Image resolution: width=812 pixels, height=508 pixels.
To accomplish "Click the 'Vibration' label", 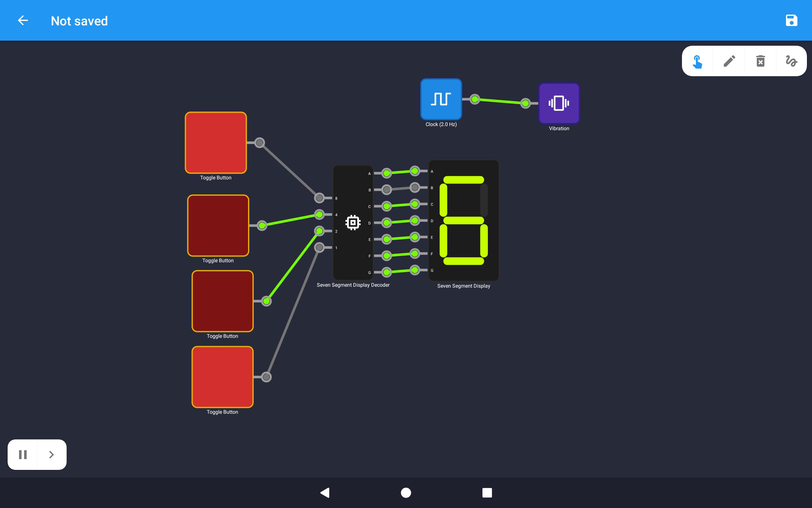I will (559, 128).
